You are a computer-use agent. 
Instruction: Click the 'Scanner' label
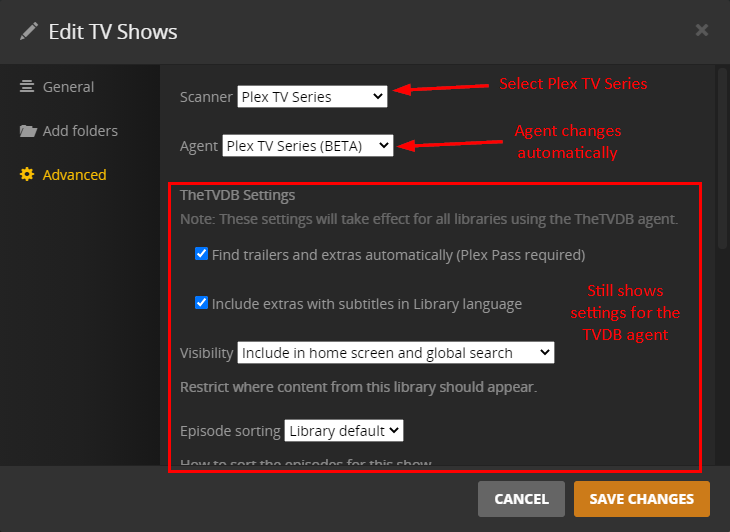click(x=206, y=97)
